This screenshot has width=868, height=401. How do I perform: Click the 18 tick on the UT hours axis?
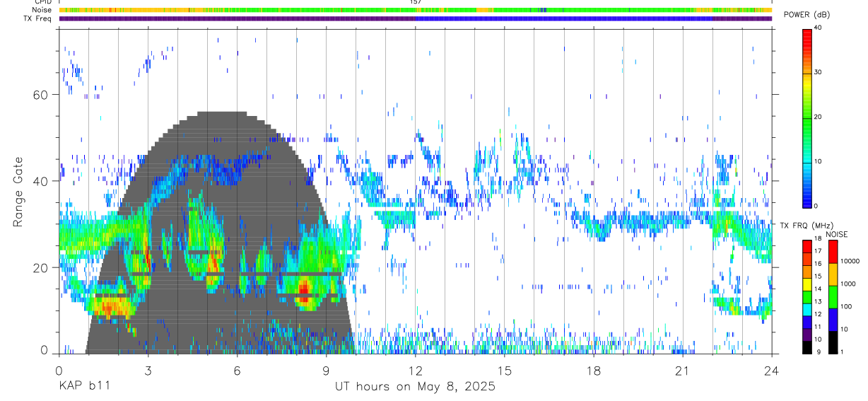[x=594, y=370]
